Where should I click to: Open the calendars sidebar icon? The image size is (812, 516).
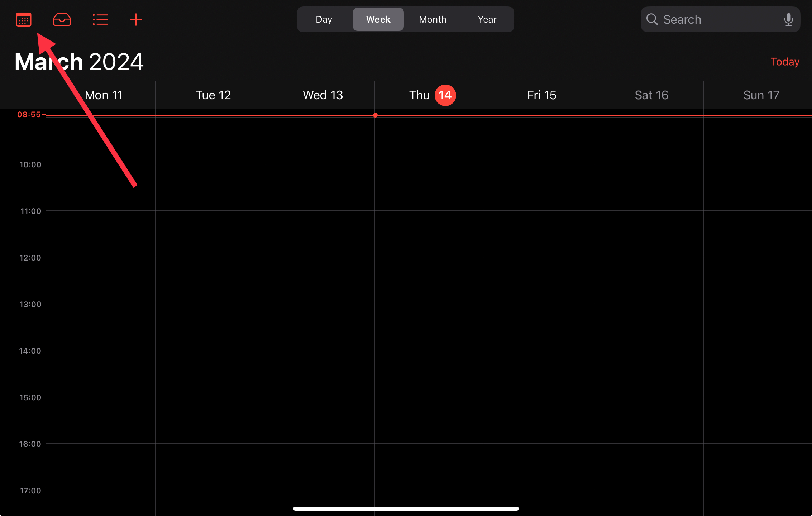24,19
